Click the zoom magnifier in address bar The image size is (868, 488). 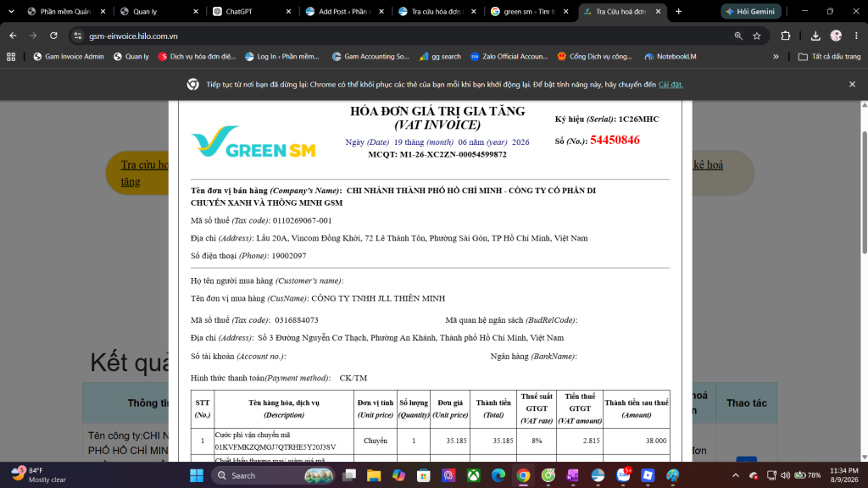point(738,36)
